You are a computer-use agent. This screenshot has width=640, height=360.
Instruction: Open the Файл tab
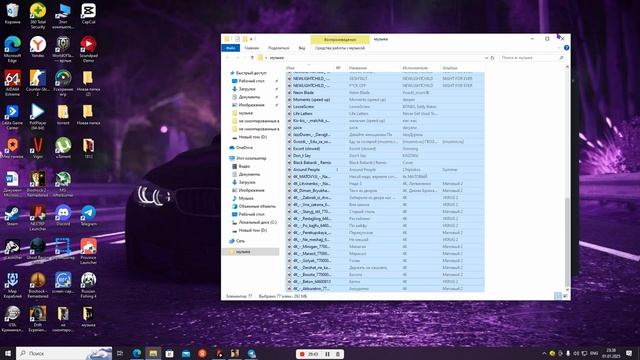[x=231, y=48]
